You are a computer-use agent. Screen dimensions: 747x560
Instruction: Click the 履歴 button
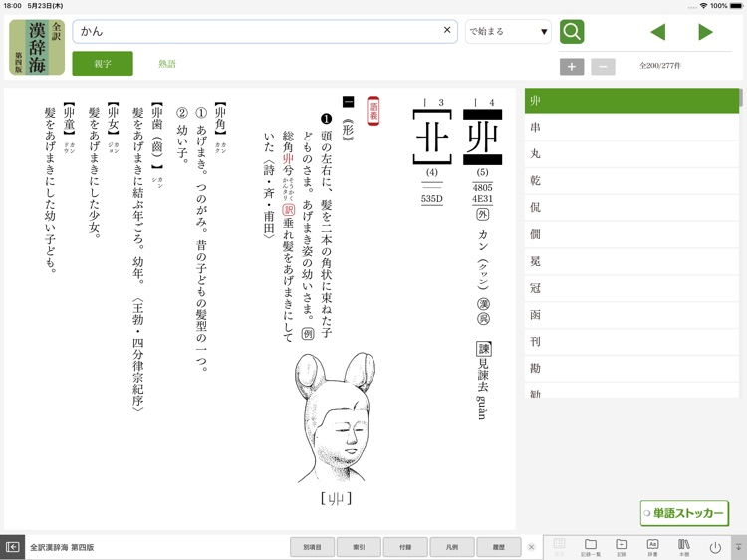click(499, 547)
